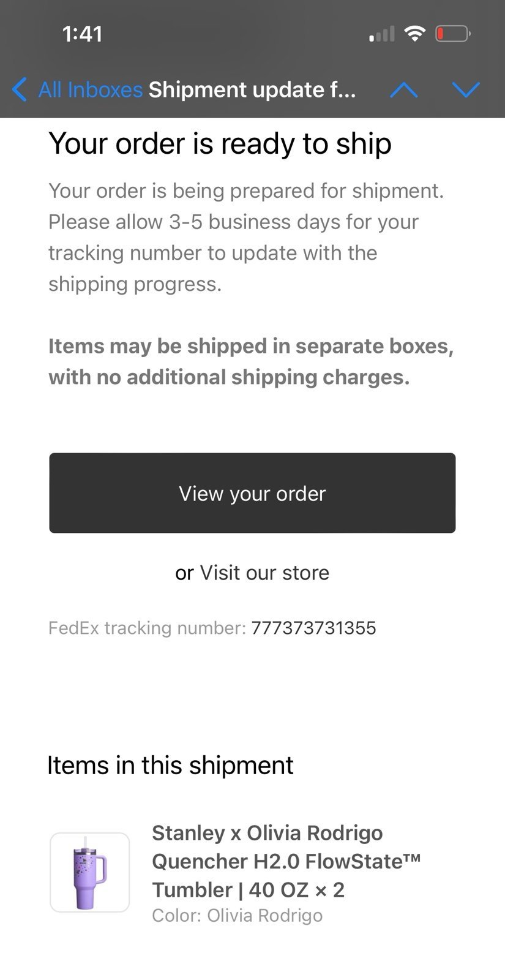Viewport: 505px width, 980px height.
Task: Tap the Color: Olivia Rodrigo label
Action: pos(237,915)
